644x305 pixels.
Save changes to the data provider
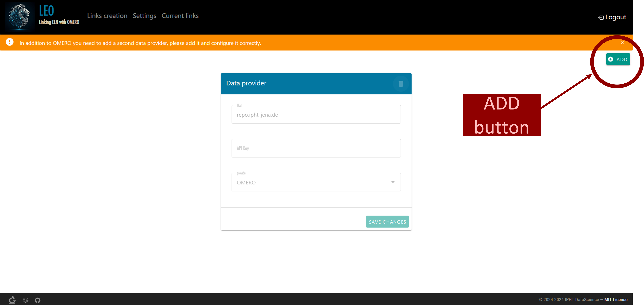387,222
